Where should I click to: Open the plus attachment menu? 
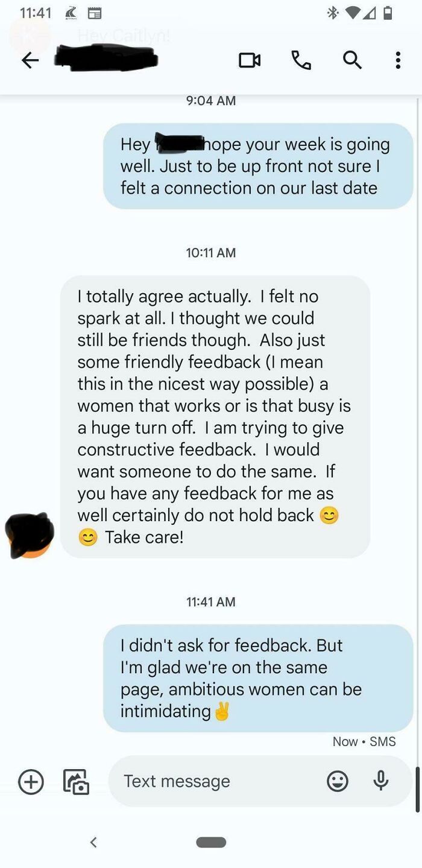(31, 782)
